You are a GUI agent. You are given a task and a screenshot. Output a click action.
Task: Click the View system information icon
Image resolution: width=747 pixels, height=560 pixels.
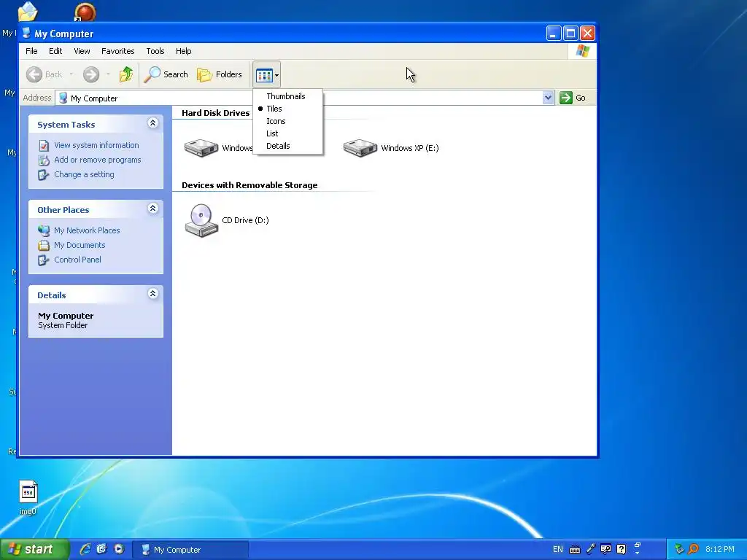click(x=44, y=145)
